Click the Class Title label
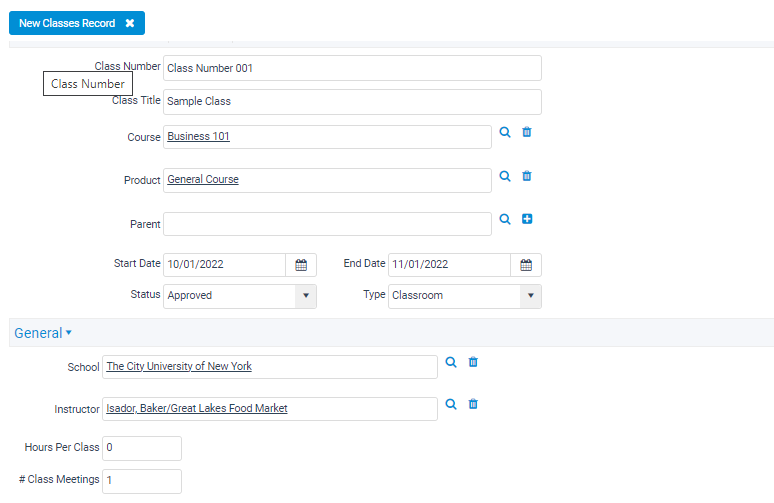This screenshot has height=503, width=774. (x=136, y=100)
